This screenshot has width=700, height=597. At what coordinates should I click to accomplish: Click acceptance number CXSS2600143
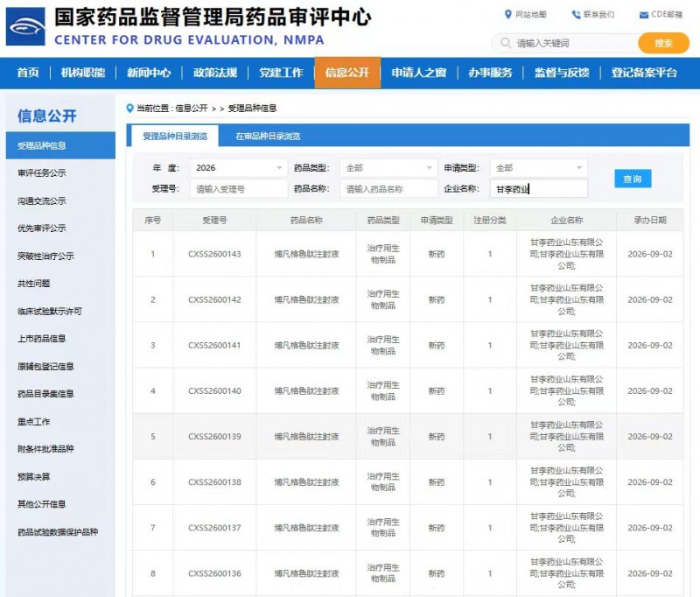tap(214, 254)
